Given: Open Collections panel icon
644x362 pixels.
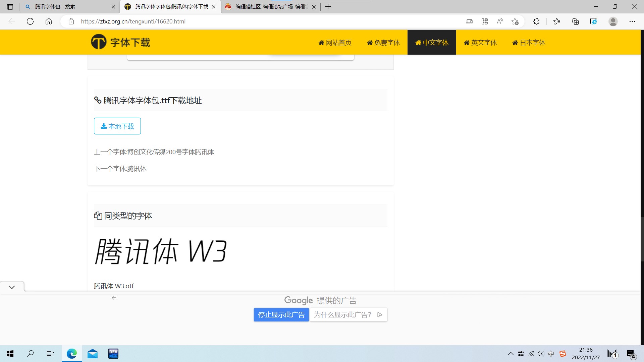Looking at the screenshot, I should pyautogui.click(x=575, y=21).
